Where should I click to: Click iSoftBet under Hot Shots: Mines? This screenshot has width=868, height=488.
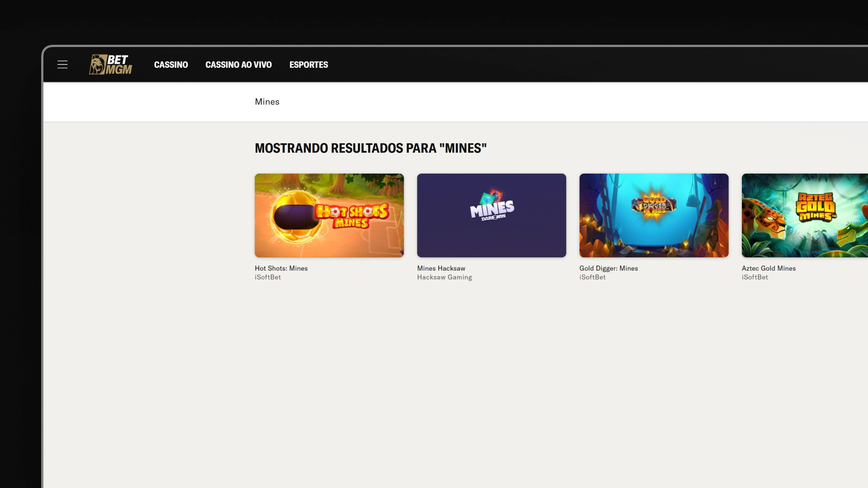(x=268, y=277)
